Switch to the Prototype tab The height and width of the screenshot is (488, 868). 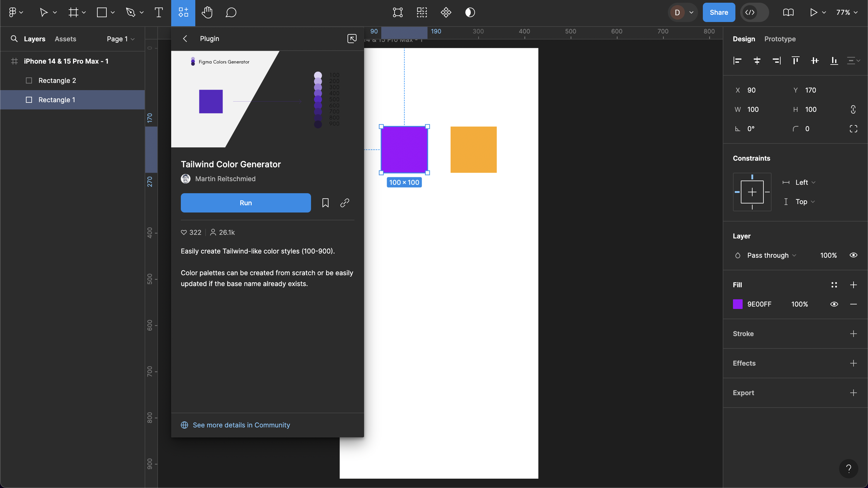click(x=780, y=39)
